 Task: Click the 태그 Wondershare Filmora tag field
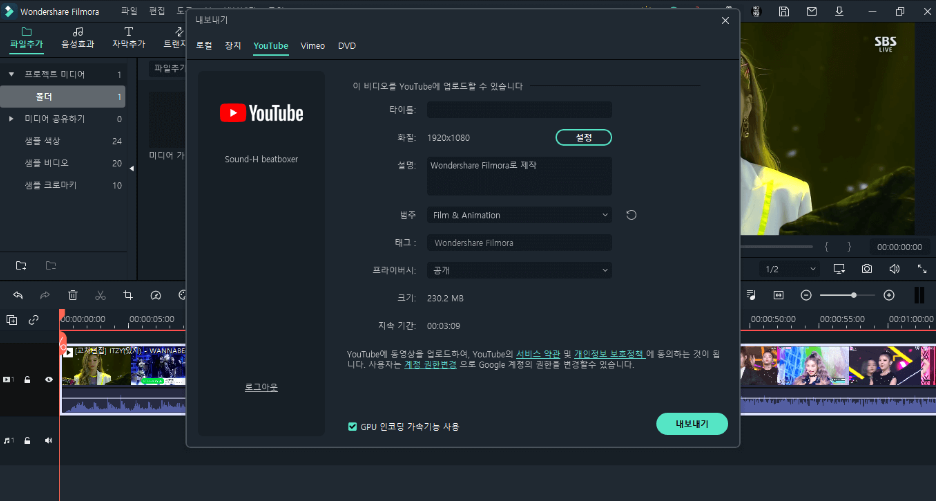[519, 243]
